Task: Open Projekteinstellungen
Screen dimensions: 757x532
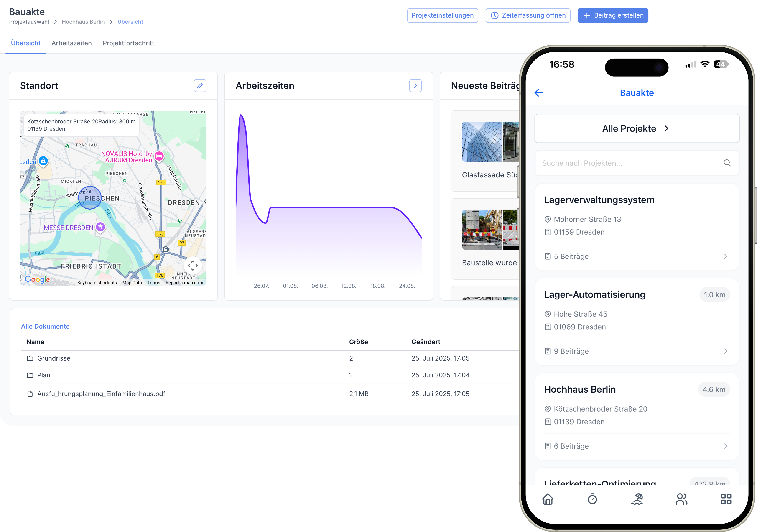Action: (x=442, y=15)
